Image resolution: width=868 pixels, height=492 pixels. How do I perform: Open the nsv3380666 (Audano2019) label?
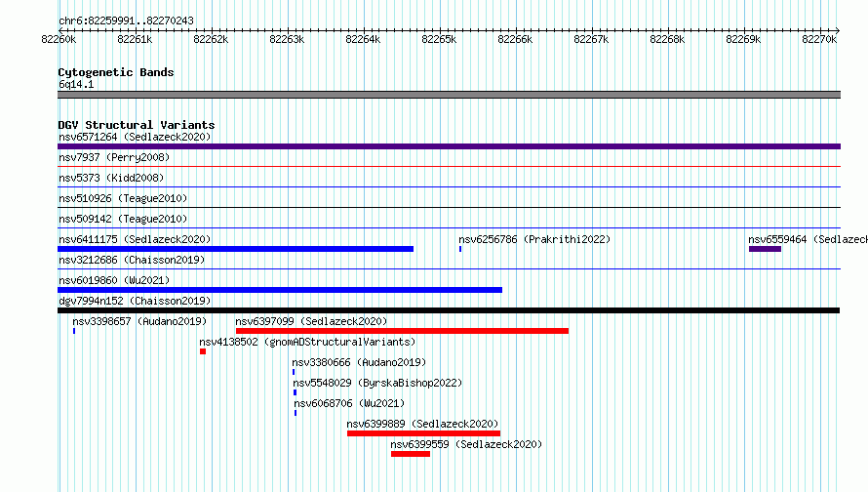coord(359,362)
